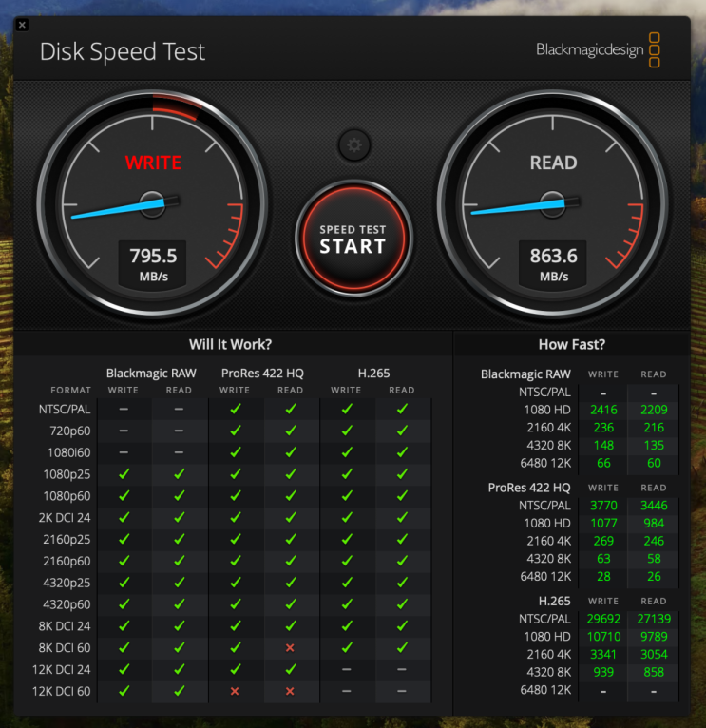The image size is (706, 728).
Task: Click the Will It Work? heading
Action: tap(230, 344)
